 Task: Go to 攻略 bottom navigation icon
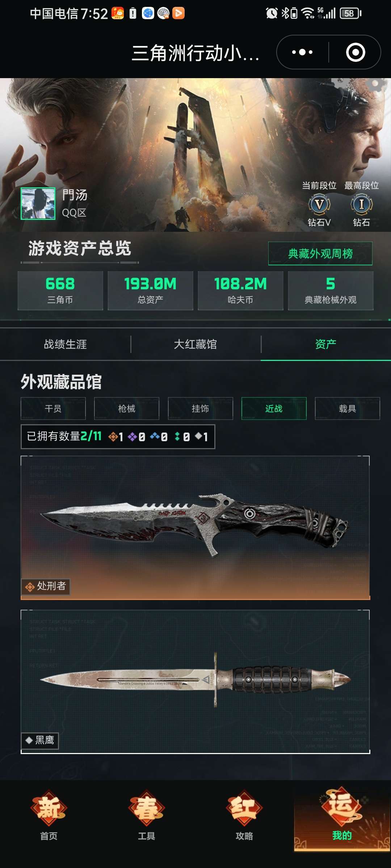244,815
